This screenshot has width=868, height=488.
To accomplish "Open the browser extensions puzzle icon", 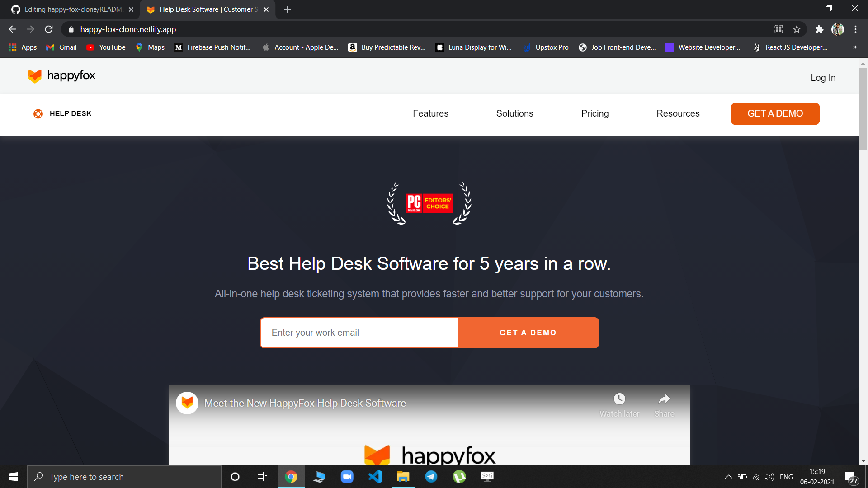I will pos(819,29).
